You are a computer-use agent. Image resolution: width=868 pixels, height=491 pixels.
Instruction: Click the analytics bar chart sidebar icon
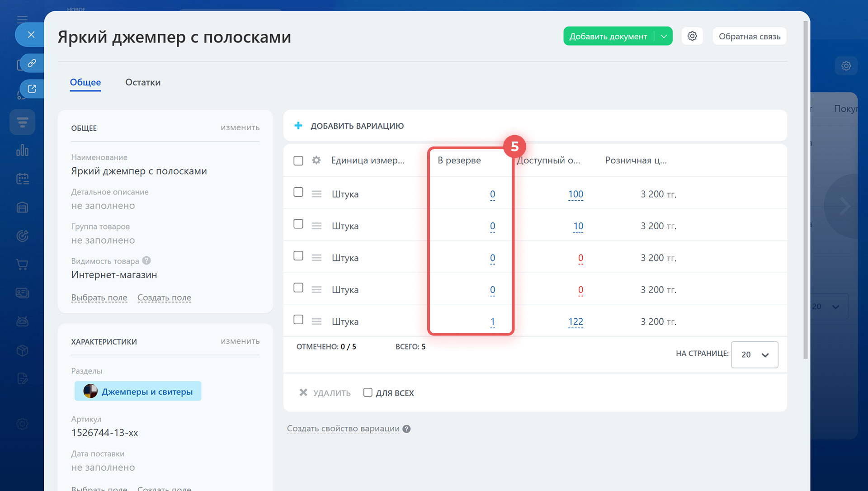coord(22,150)
